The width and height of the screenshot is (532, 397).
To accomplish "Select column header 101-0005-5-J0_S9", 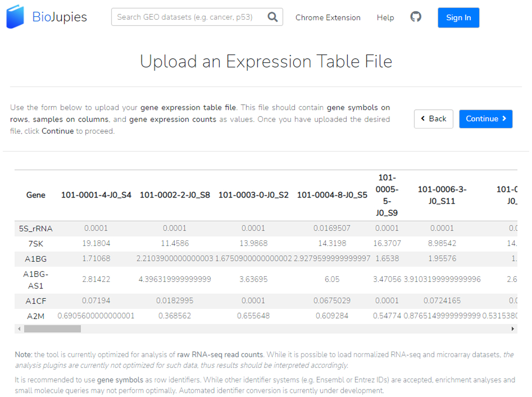I will [387, 195].
